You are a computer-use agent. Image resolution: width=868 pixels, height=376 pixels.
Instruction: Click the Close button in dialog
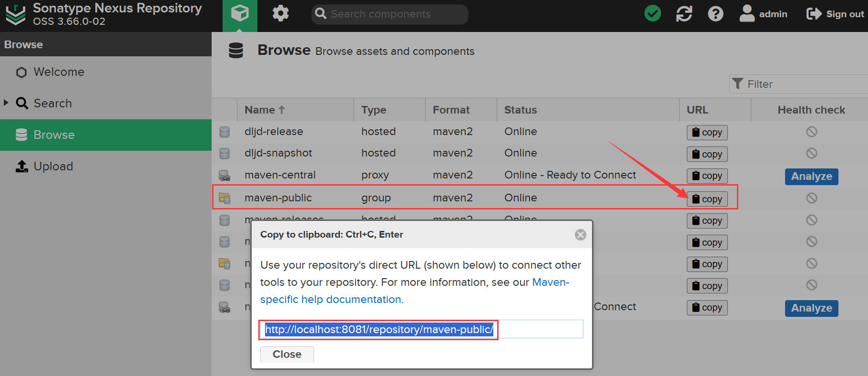(287, 355)
